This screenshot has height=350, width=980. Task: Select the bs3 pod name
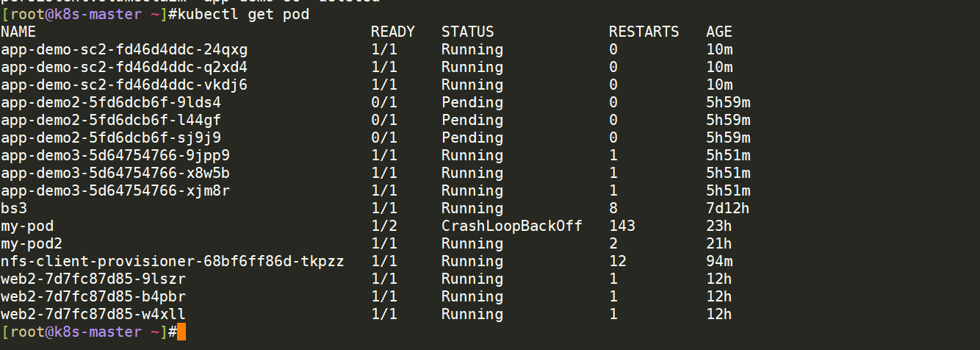[x=14, y=209]
